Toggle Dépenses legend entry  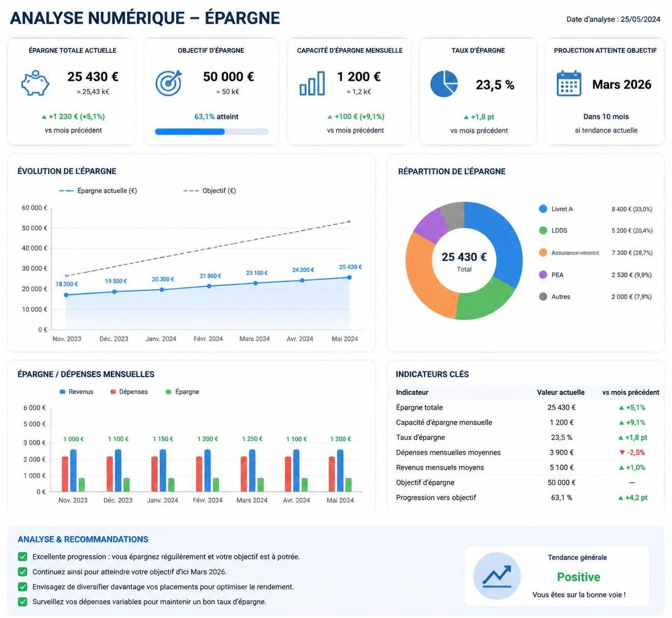129,392
